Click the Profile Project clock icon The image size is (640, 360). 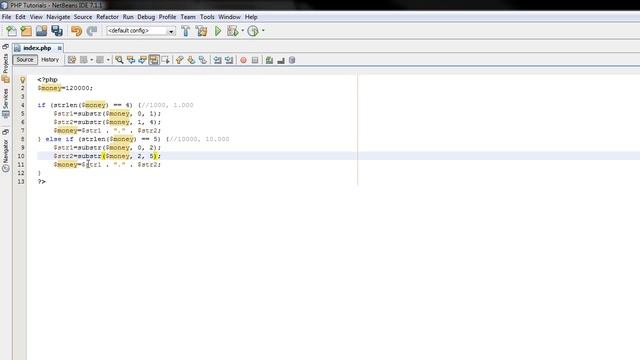pyautogui.click(x=253, y=31)
